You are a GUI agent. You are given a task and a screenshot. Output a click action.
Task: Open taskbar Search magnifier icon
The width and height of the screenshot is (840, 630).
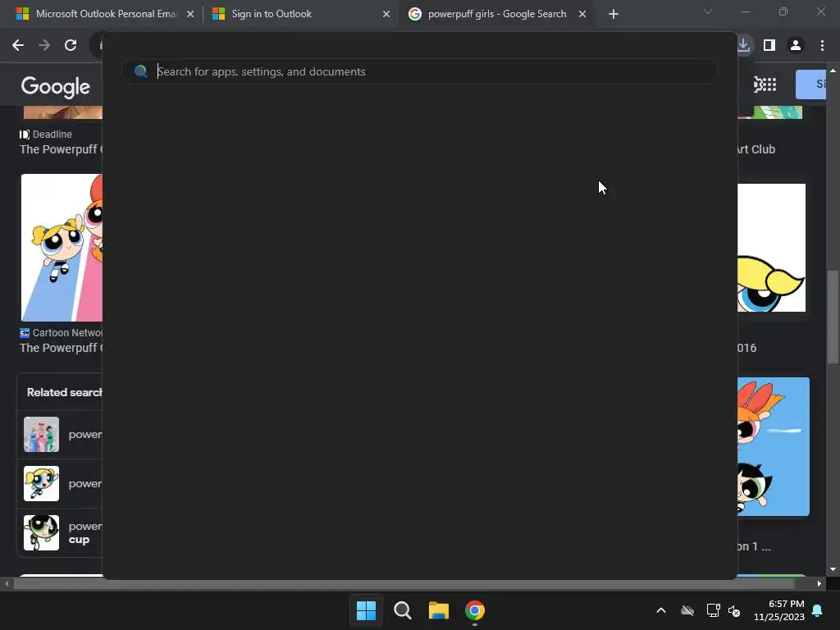(x=402, y=610)
